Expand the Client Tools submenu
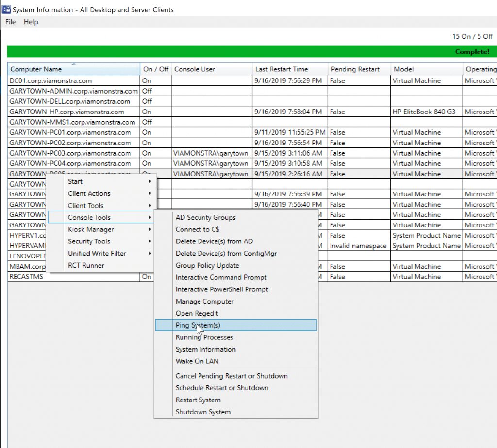Image resolution: width=497 pixels, height=448 pixels. coord(85,206)
